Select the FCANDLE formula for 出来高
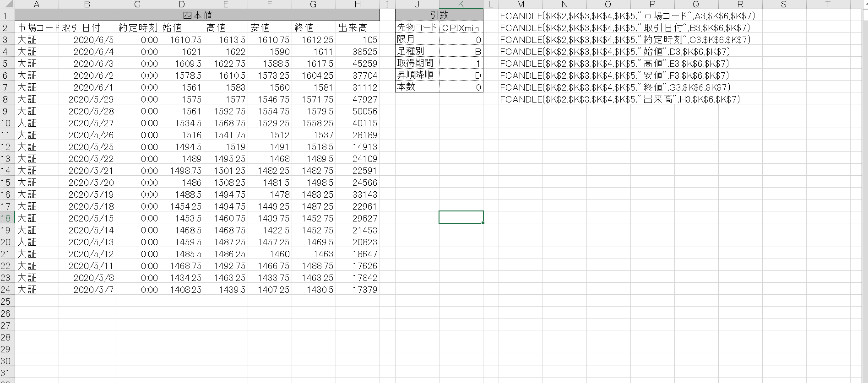The height and width of the screenshot is (383, 868). 619,99
